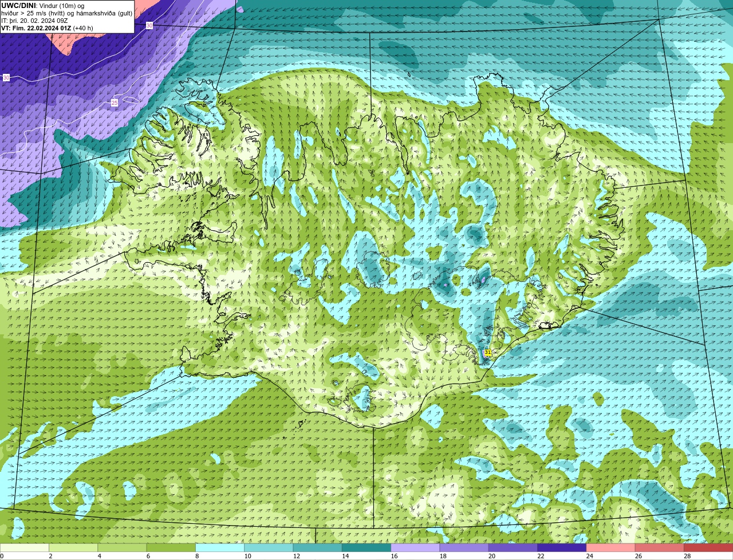The height and width of the screenshot is (560, 733).
Task: Click the legend scale value 24
Action: point(589,556)
